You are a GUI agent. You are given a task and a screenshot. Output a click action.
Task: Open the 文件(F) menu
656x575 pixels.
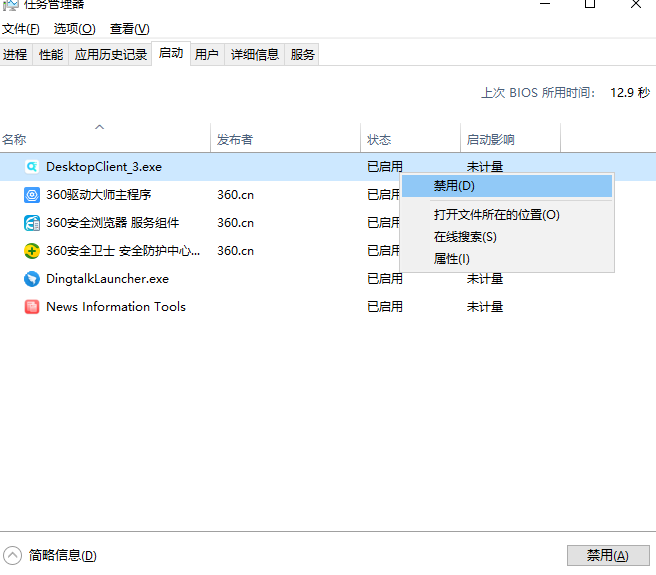tap(20, 29)
